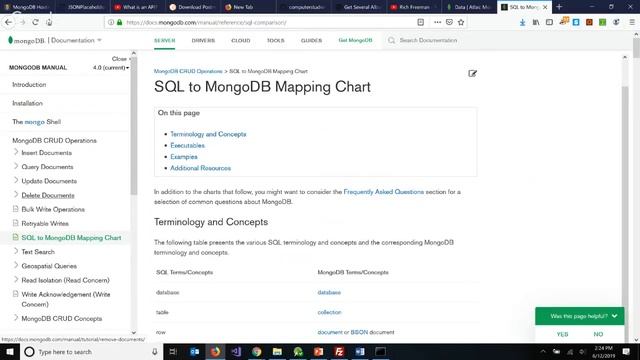Open FileZilla from the taskbar
Viewport: 640px width, 360px height.
(339, 351)
